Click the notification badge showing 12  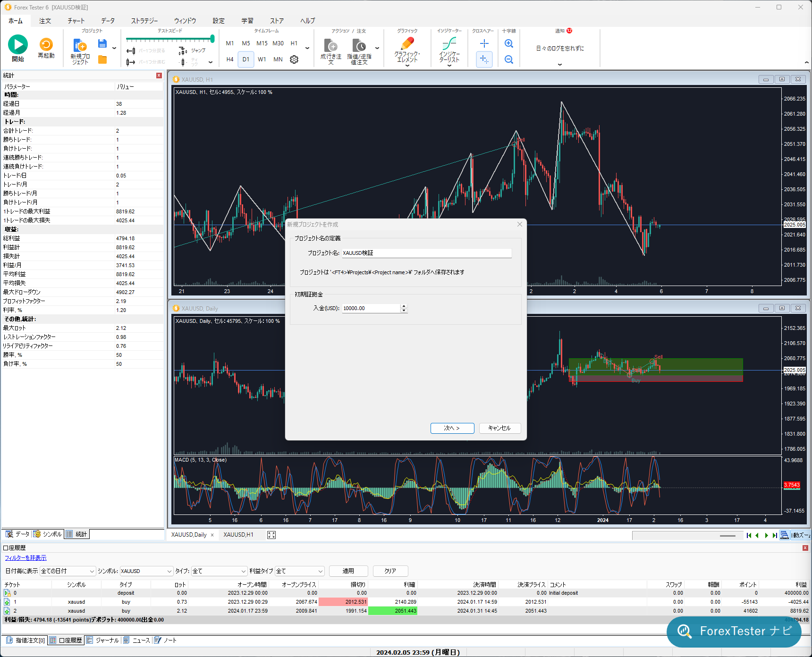tap(569, 31)
